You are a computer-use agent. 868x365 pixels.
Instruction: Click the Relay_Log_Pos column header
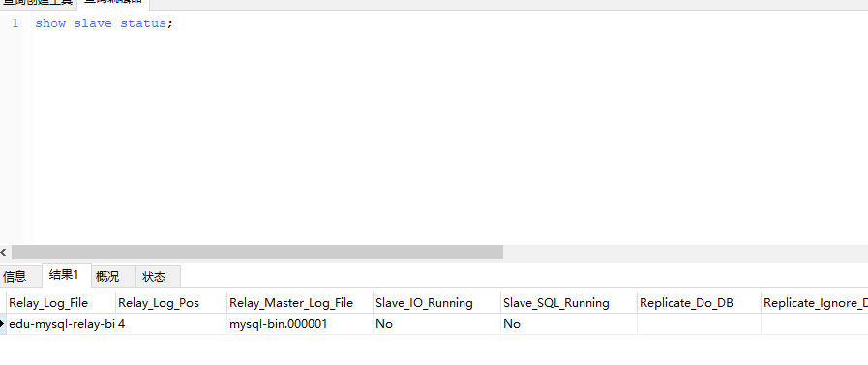coord(171,303)
